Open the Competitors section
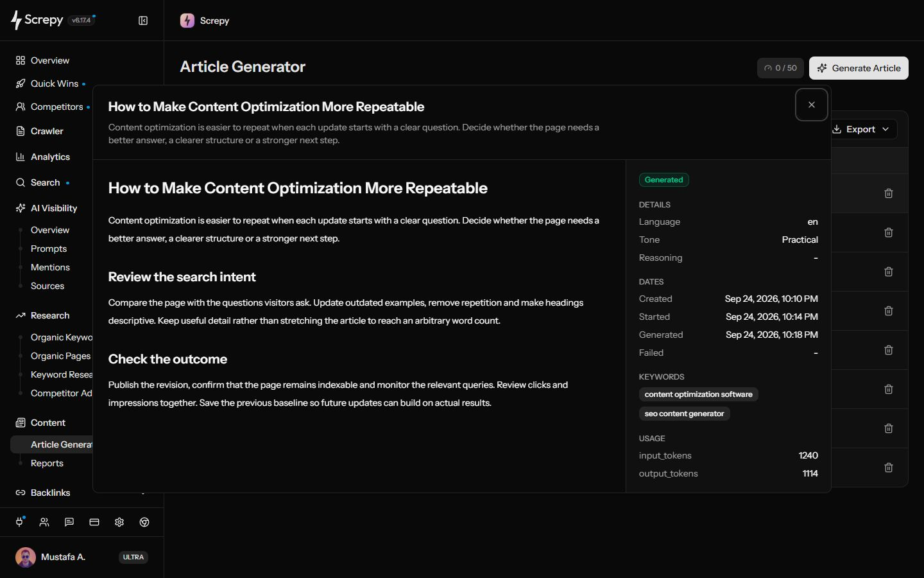Screen dimensions: 924x578 click(57, 107)
